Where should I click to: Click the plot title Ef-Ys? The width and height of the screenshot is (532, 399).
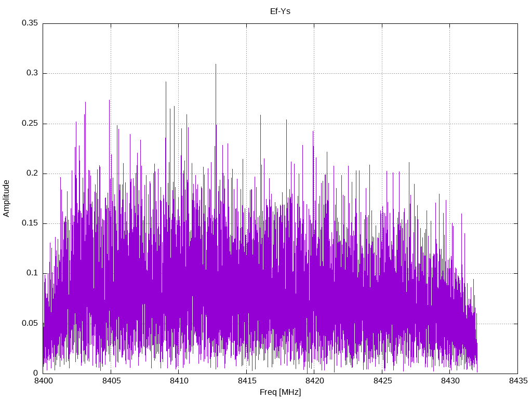[x=280, y=11]
